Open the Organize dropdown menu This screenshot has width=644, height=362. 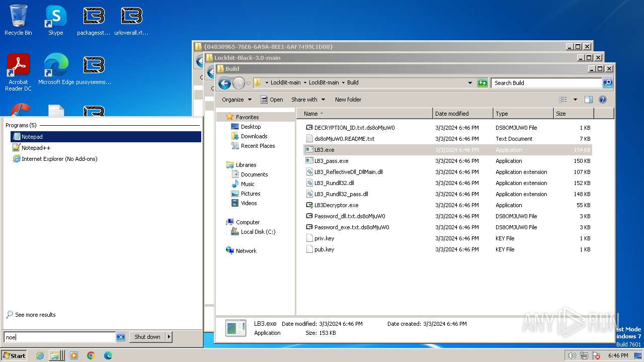click(236, 100)
